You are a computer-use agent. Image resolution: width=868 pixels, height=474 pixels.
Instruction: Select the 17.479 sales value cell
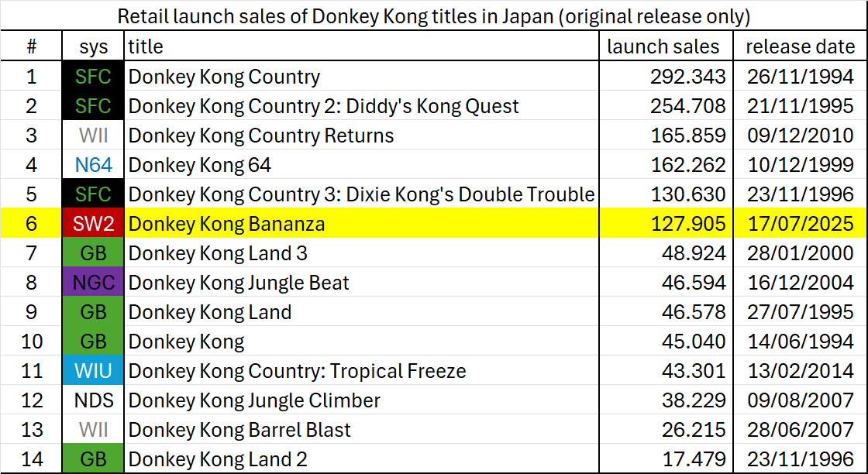point(666,459)
